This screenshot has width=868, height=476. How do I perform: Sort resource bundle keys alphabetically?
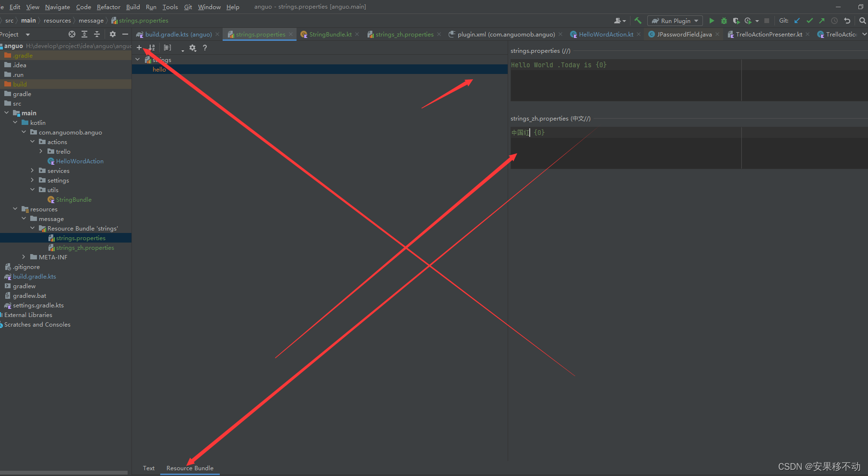(x=151, y=48)
